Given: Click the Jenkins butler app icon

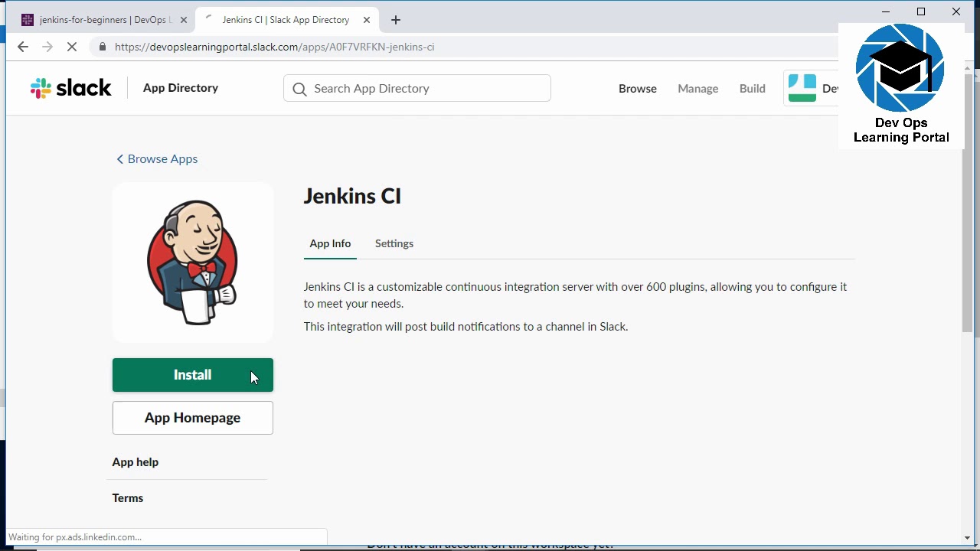Looking at the screenshot, I should click(x=192, y=262).
